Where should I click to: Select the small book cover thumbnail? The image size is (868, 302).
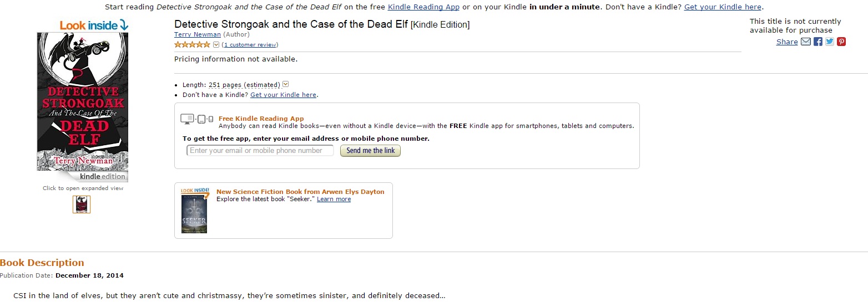click(x=82, y=204)
